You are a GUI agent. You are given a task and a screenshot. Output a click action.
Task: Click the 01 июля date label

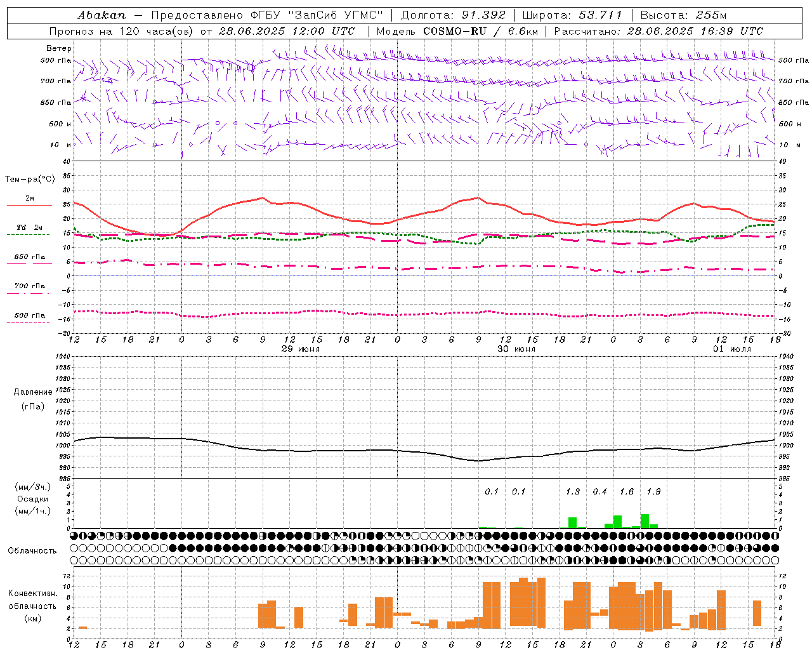[732, 349]
